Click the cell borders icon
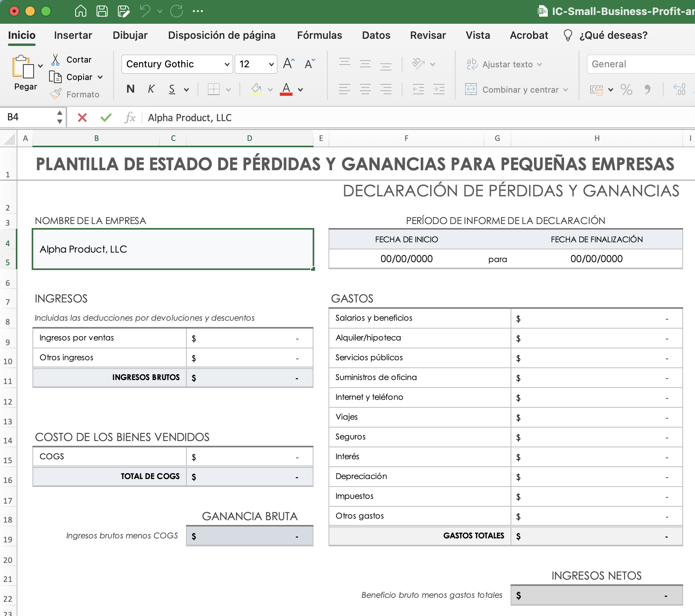 point(214,89)
